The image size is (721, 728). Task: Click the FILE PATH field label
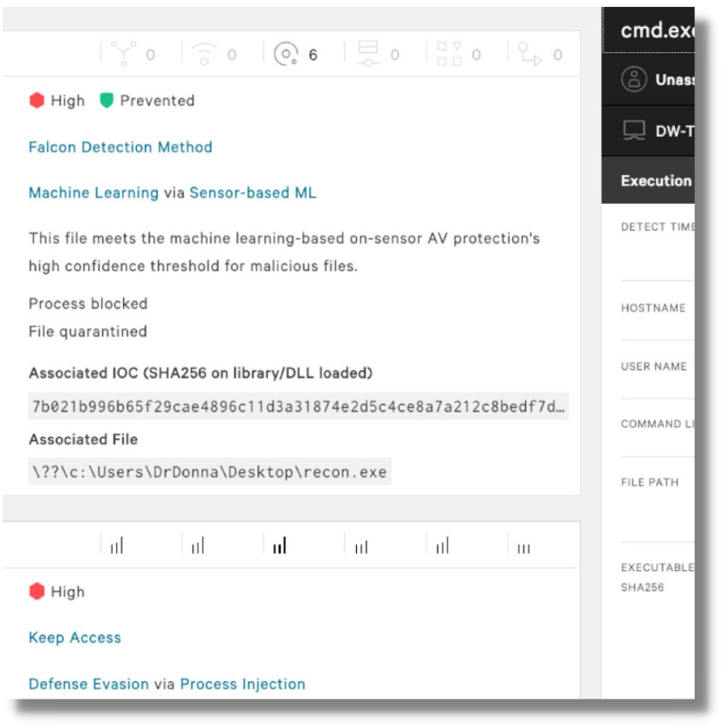(649, 483)
